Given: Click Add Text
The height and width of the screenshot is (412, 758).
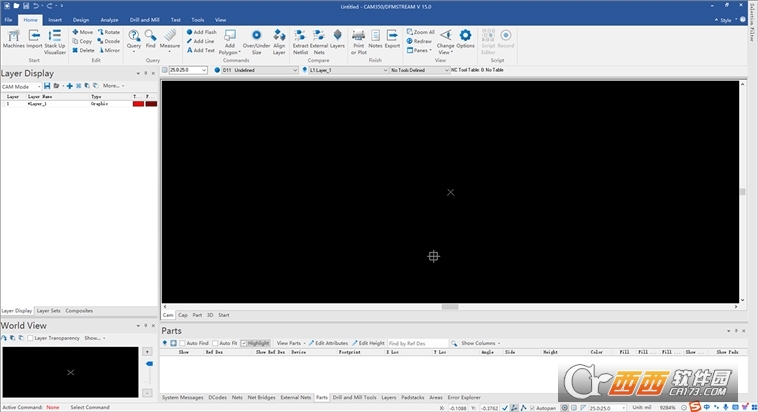Looking at the screenshot, I should [x=201, y=50].
